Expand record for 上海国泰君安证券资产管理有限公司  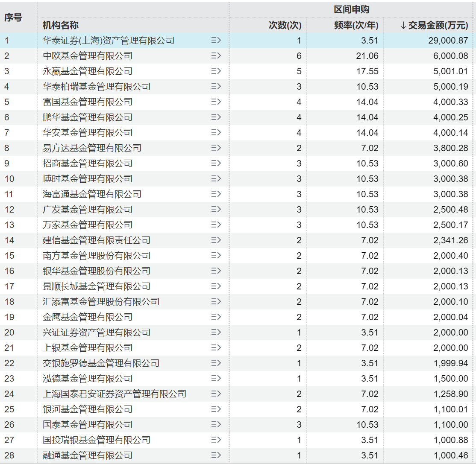217,394
